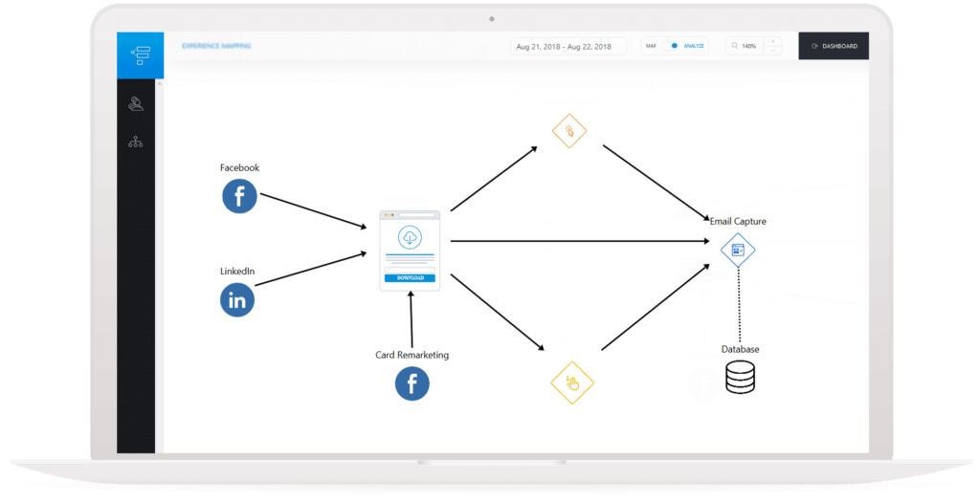The width and height of the screenshot is (980, 503).
Task: Open the Dashboard button
Action: click(834, 46)
